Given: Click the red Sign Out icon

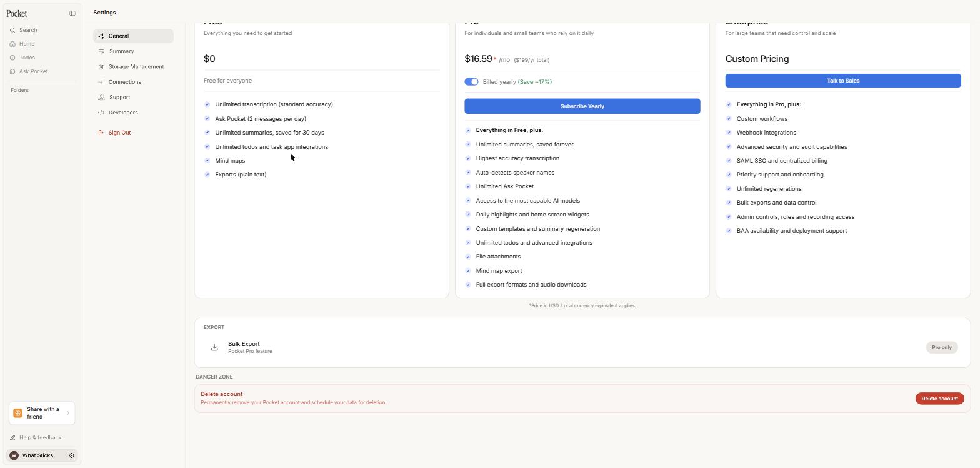Looking at the screenshot, I should coord(101,133).
